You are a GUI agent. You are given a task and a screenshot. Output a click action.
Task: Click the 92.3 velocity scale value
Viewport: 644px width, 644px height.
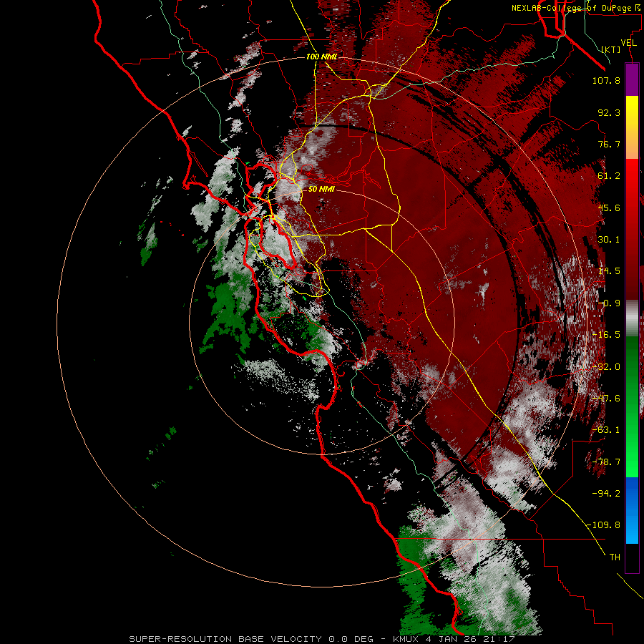tap(609, 112)
